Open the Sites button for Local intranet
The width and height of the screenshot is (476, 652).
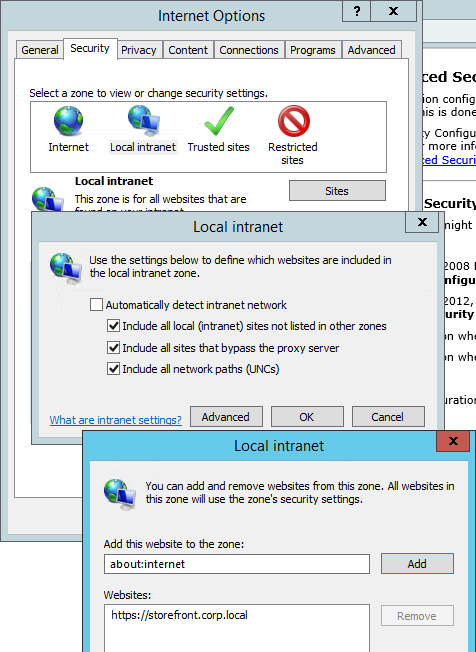point(337,191)
